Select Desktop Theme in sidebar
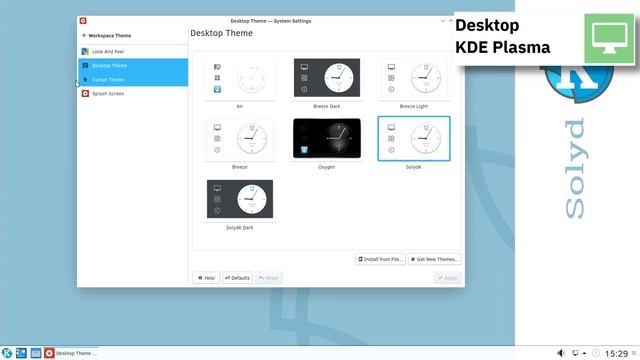 (133, 65)
